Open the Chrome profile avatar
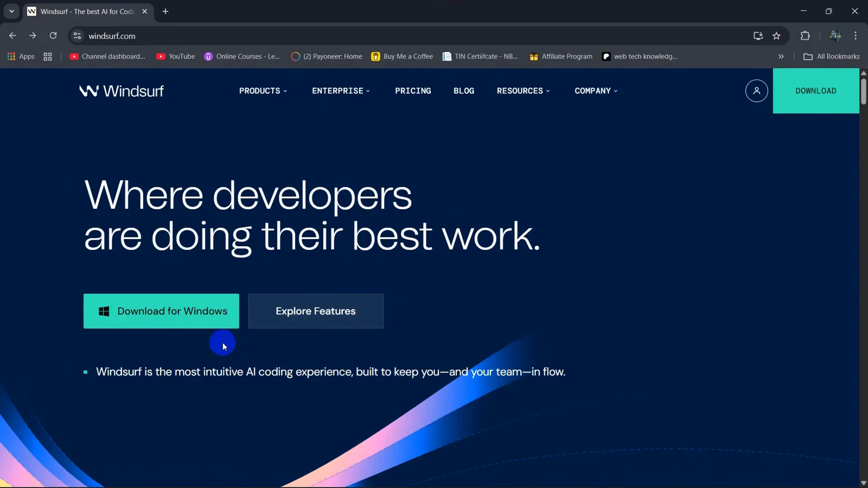 [835, 36]
